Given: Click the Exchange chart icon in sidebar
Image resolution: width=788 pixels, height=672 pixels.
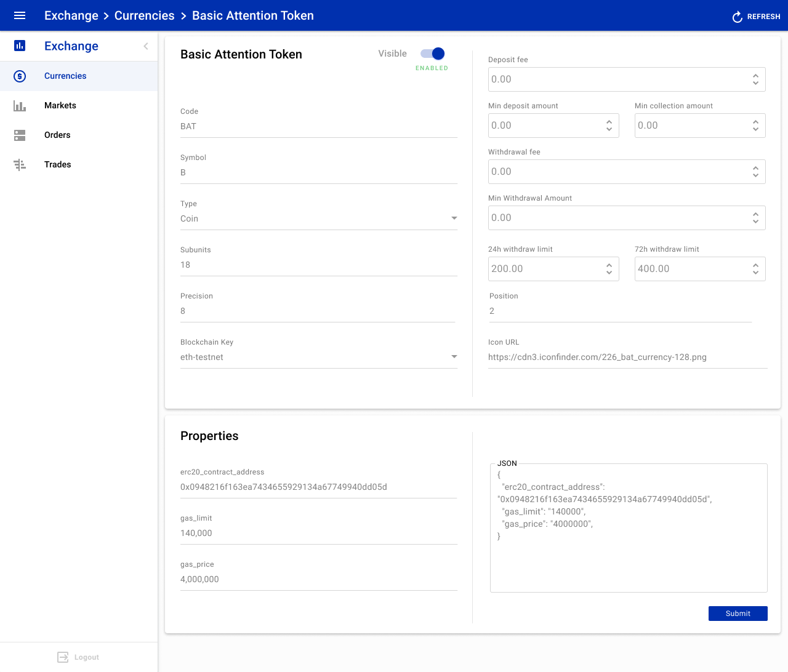Looking at the screenshot, I should point(20,46).
